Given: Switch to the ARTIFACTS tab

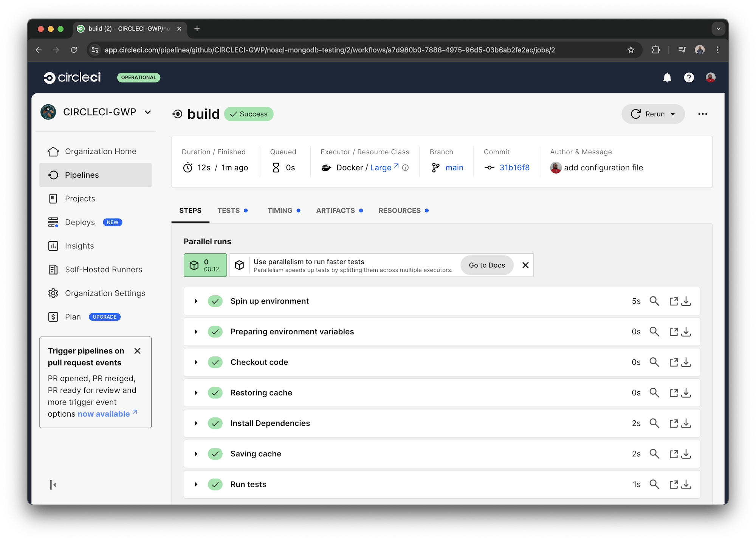Looking at the screenshot, I should point(335,211).
